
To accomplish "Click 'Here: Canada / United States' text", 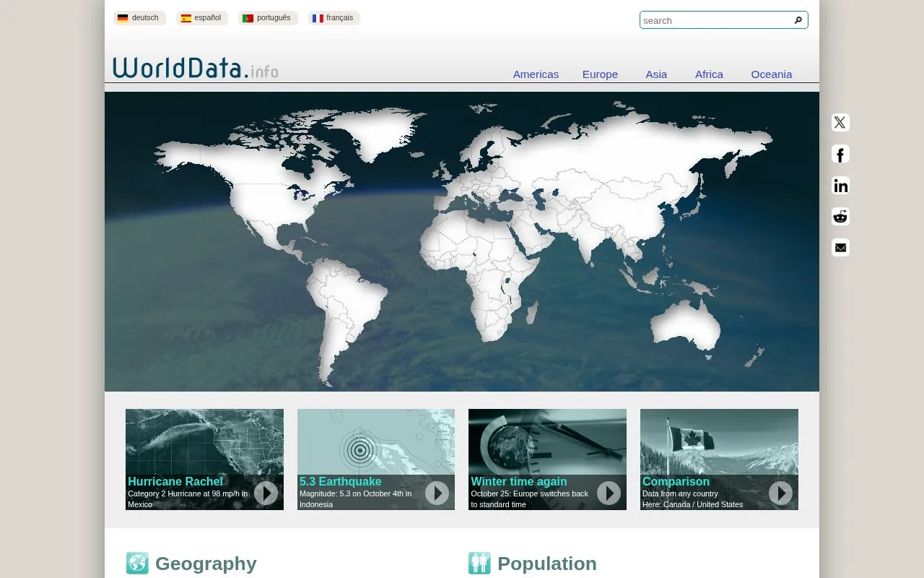I will click(692, 504).
